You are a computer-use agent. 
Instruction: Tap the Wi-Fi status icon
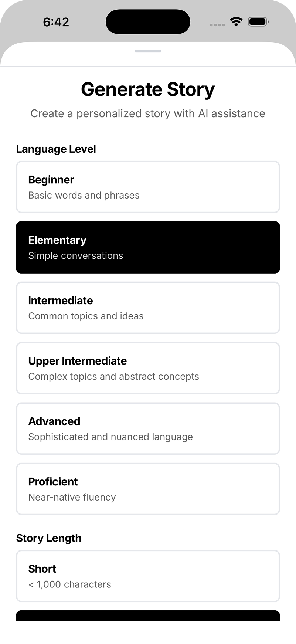click(x=236, y=21)
